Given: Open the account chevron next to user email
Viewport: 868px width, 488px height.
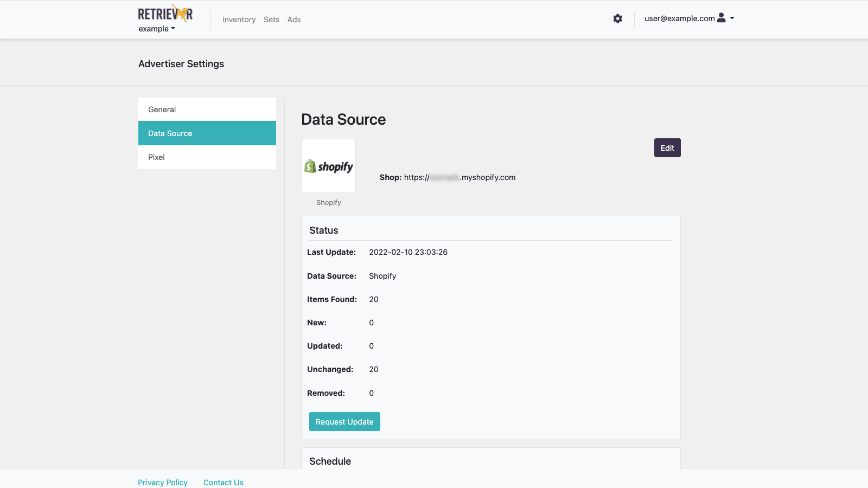Looking at the screenshot, I should [733, 18].
